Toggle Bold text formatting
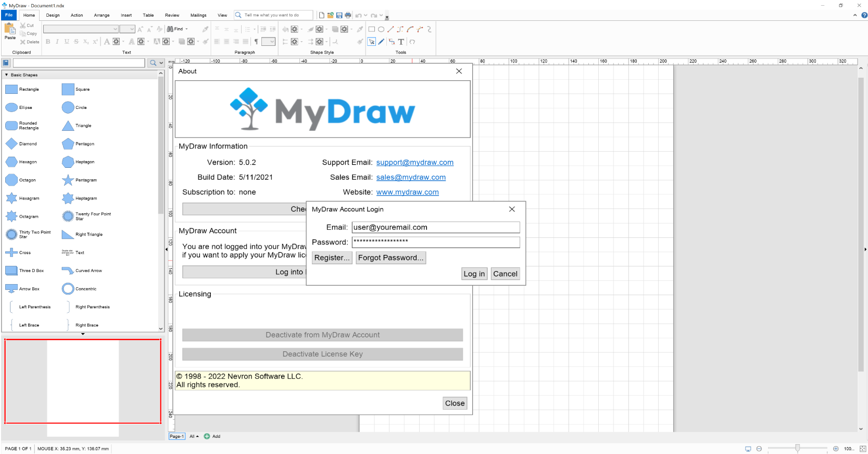This screenshot has height=454, width=868. coord(48,42)
